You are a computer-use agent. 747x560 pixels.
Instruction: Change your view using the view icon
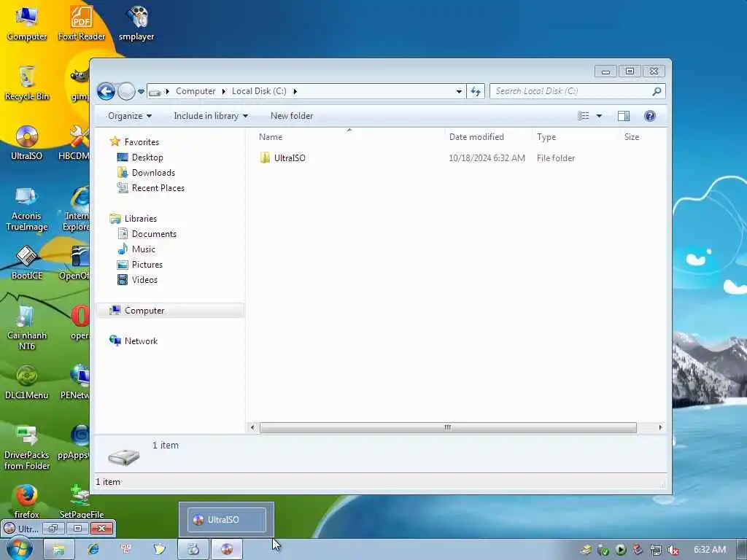pyautogui.click(x=583, y=116)
